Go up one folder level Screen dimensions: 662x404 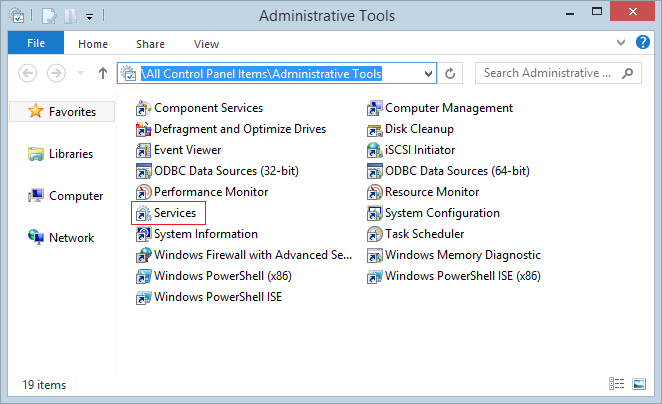click(103, 73)
